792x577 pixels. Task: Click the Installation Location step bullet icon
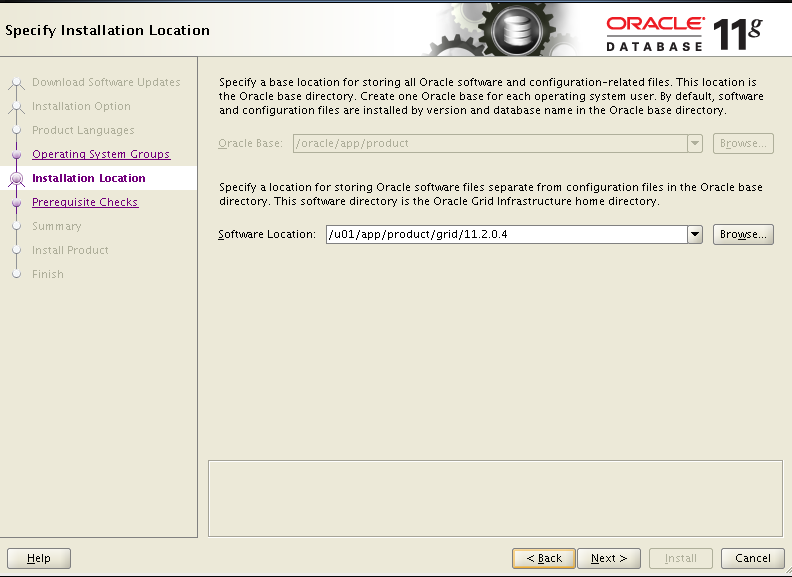[17, 178]
